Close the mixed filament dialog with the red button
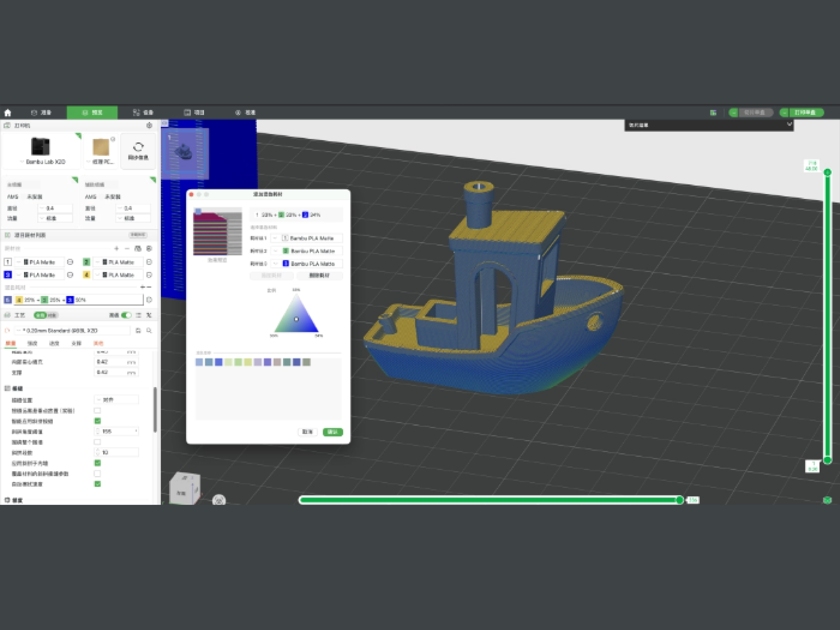Image resolution: width=840 pixels, height=630 pixels. tap(191, 194)
